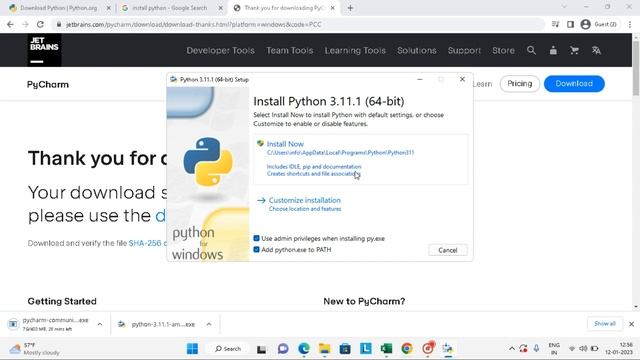Viewport: 640px width, 360px height.
Task: Click the ENG IN language indicator
Action: (x=554, y=349)
